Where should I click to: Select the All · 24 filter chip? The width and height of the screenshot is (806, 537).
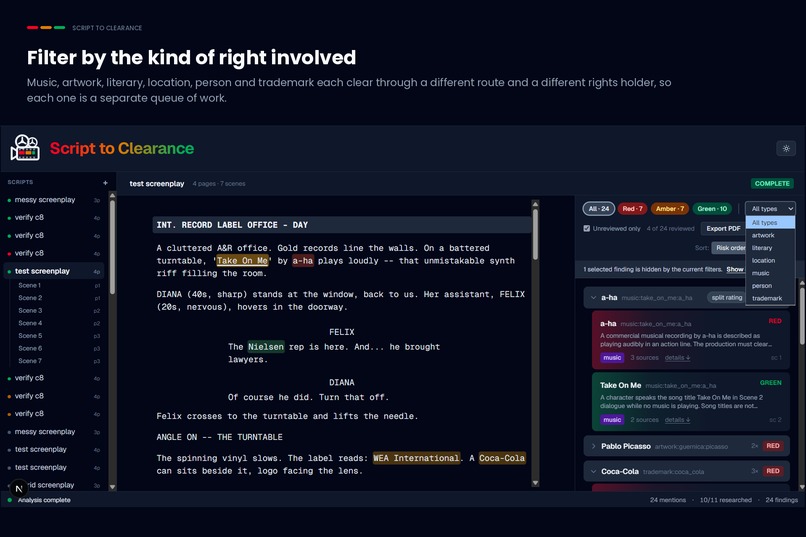(x=599, y=209)
